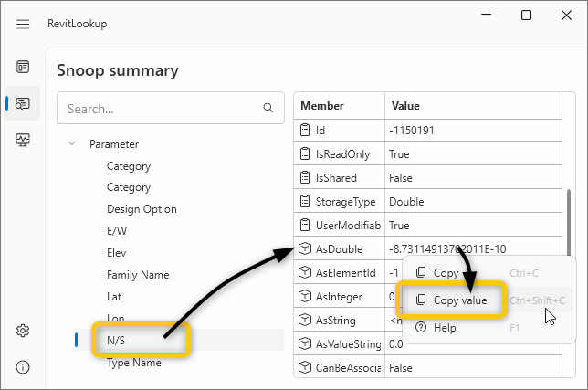
Task: Open the events monitor sidebar icon
Action: [23, 140]
